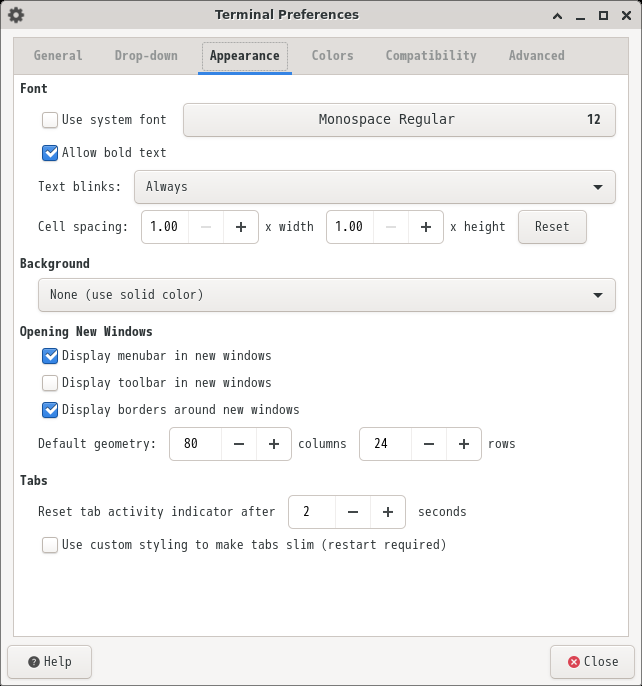Expand the Background type dropdown
The width and height of the screenshot is (642, 686).
pos(326,295)
